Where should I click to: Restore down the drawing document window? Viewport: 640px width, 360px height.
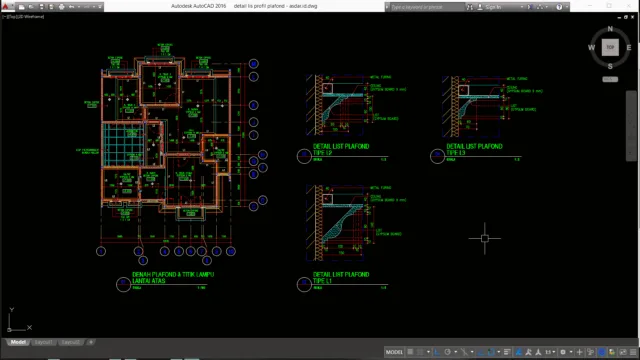tap(625, 17)
